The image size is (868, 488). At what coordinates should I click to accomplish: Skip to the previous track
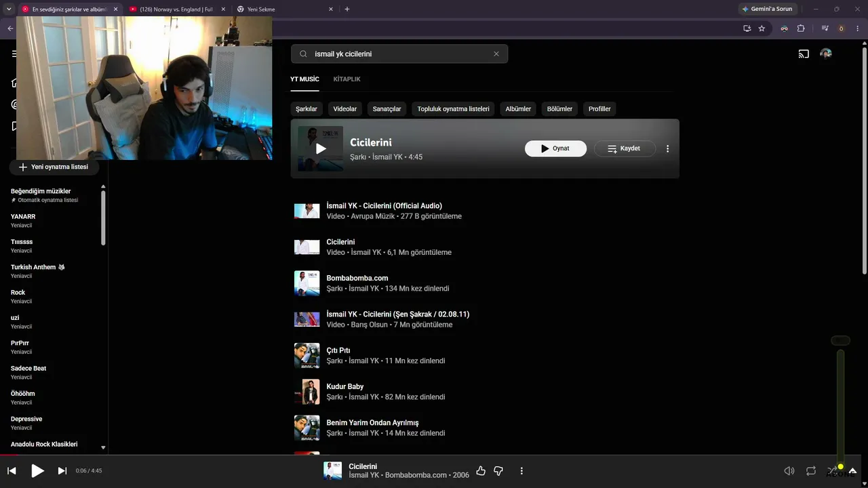12,470
